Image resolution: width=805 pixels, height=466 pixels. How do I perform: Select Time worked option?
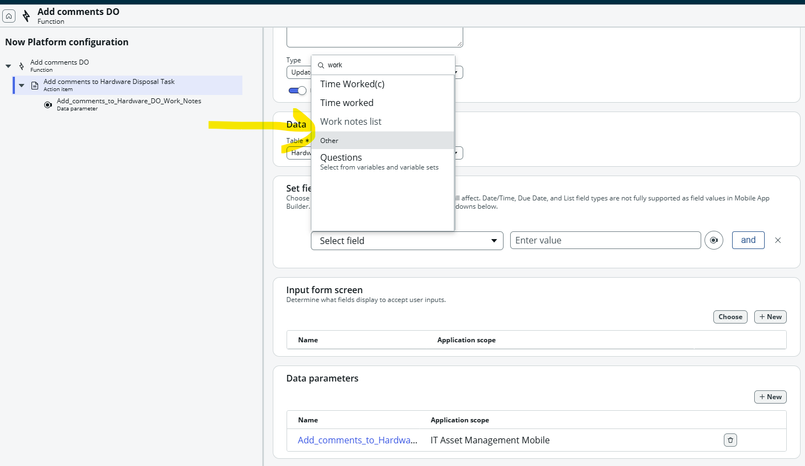point(347,103)
